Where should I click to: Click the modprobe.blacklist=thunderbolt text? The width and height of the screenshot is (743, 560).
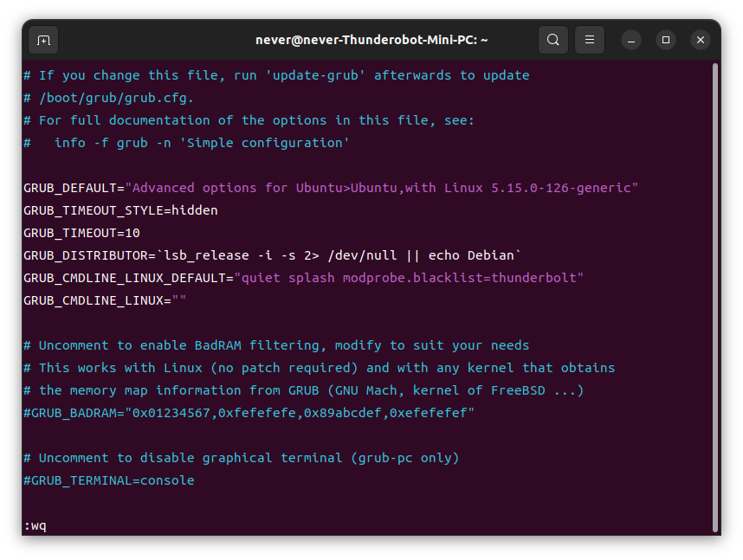(459, 278)
